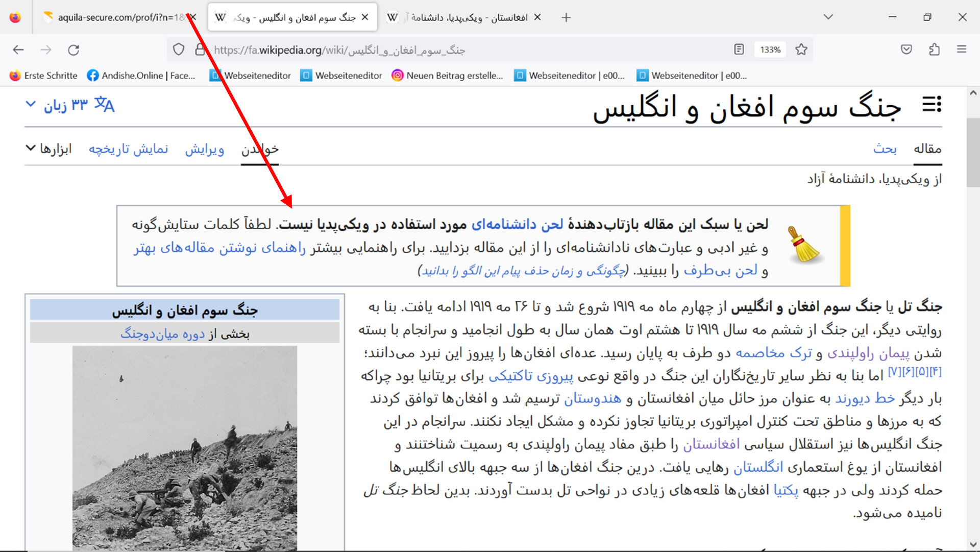Click the browser reload button
The image size is (980, 552).
coord(73,50)
